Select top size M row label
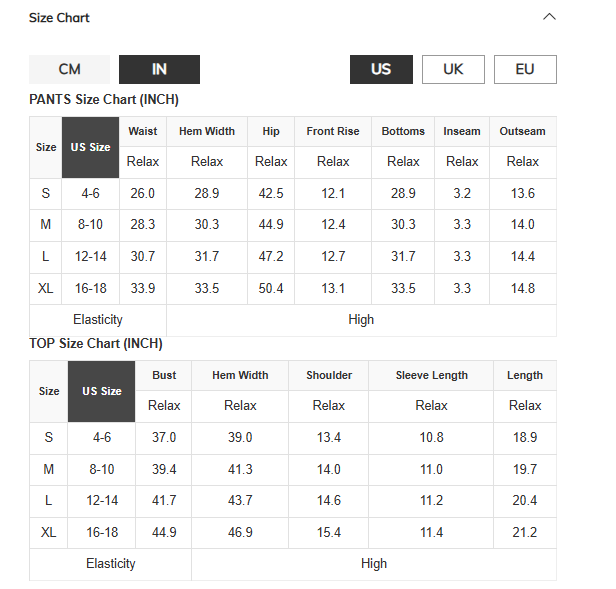This screenshot has width=616, height=589. 49,469
